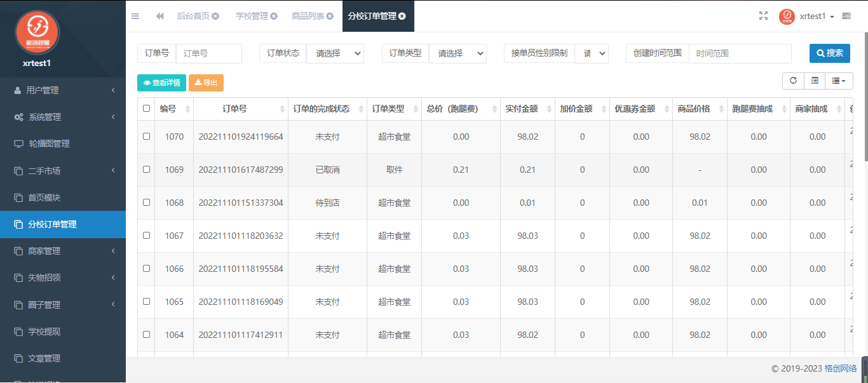Viewport: 868px width, 383px height.
Task: Open 文章管理 in the sidebar
Action: pos(63,358)
